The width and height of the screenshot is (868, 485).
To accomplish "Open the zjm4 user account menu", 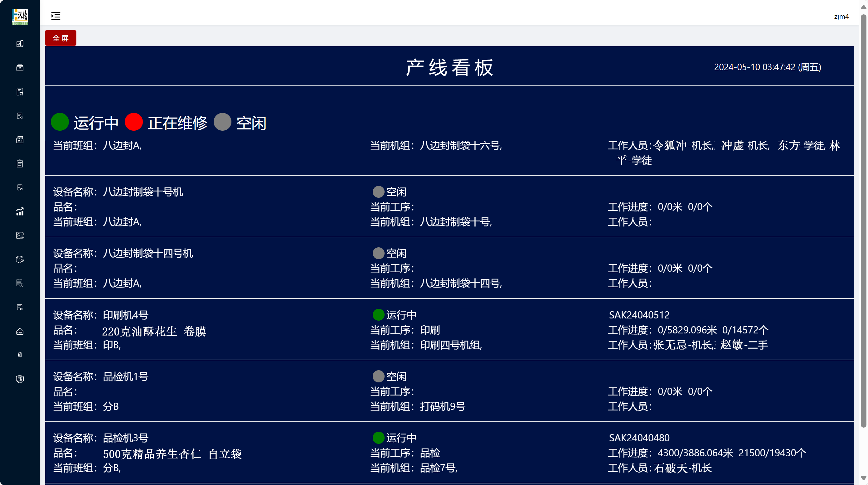I will [841, 16].
